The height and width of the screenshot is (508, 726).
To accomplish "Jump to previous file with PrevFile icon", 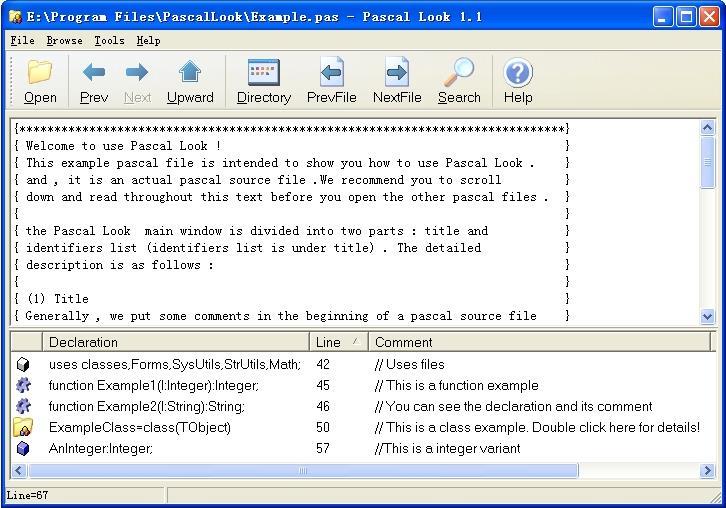I will pos(332,72).
